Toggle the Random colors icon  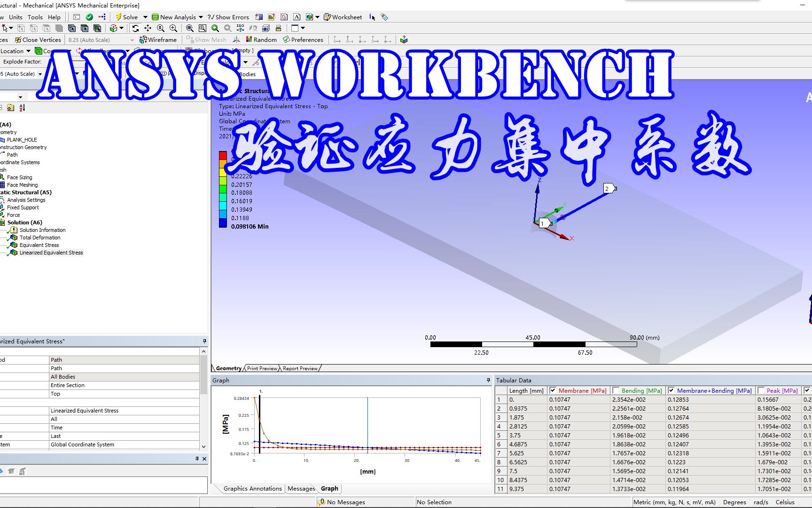262,40
